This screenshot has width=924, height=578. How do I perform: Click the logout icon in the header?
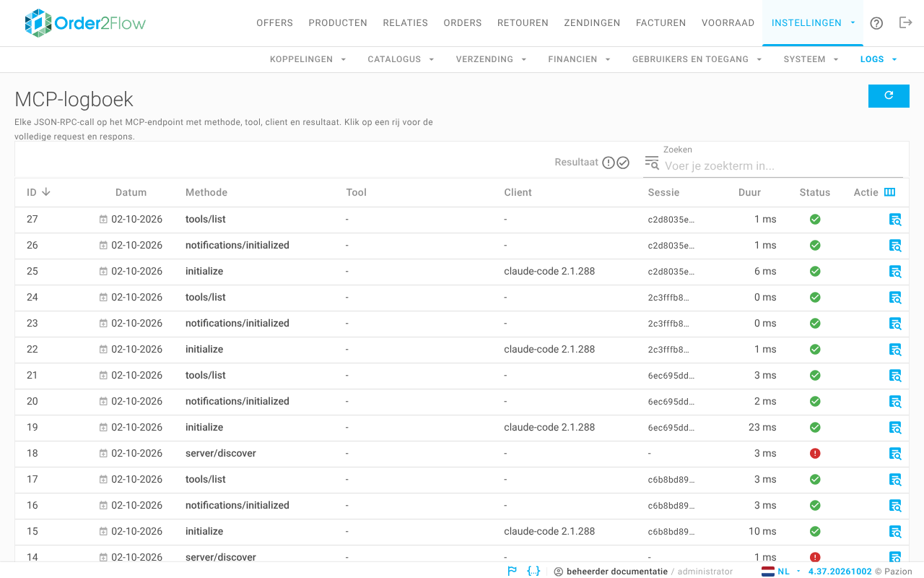(906, 23)
